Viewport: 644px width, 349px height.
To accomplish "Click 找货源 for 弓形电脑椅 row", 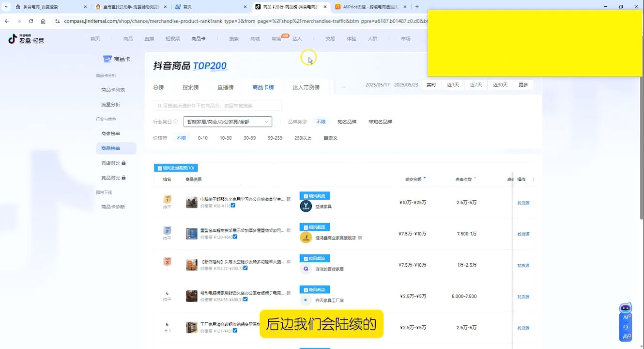I will coord(523,297).
